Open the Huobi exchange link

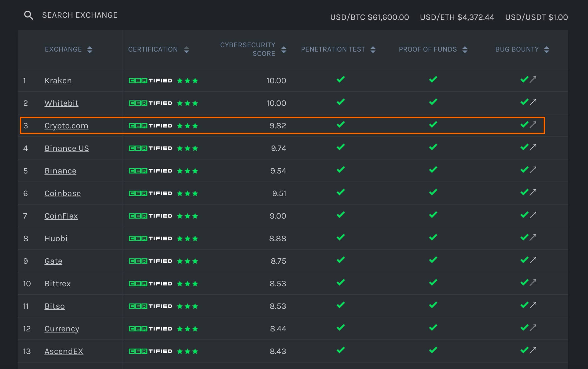tap(56, 238)
